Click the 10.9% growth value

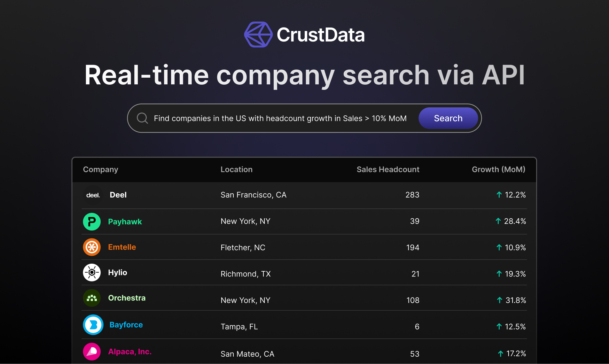tap(515, 248)
